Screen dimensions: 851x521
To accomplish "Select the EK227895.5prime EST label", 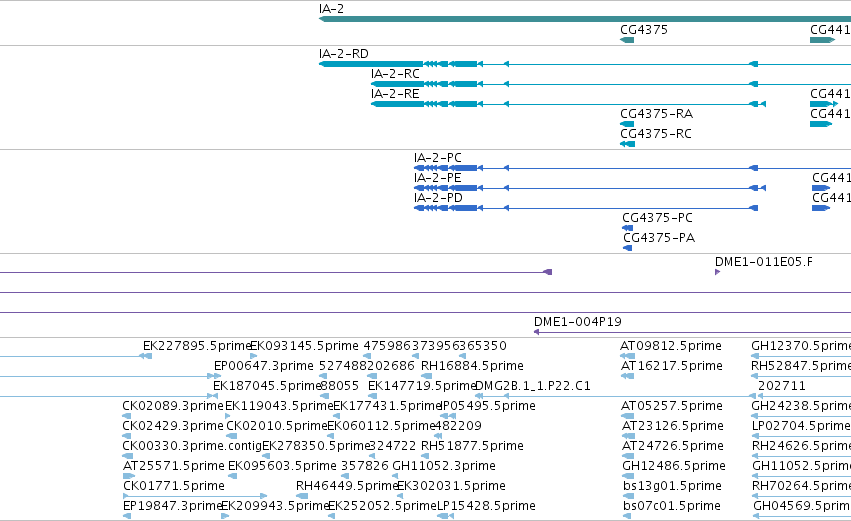I will [x=196, y=346].
